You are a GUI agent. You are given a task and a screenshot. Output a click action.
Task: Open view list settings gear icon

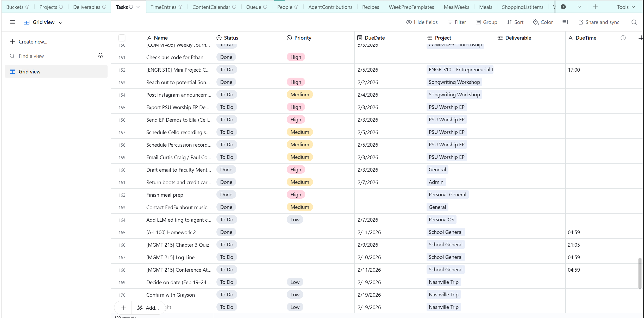point(101,56)
